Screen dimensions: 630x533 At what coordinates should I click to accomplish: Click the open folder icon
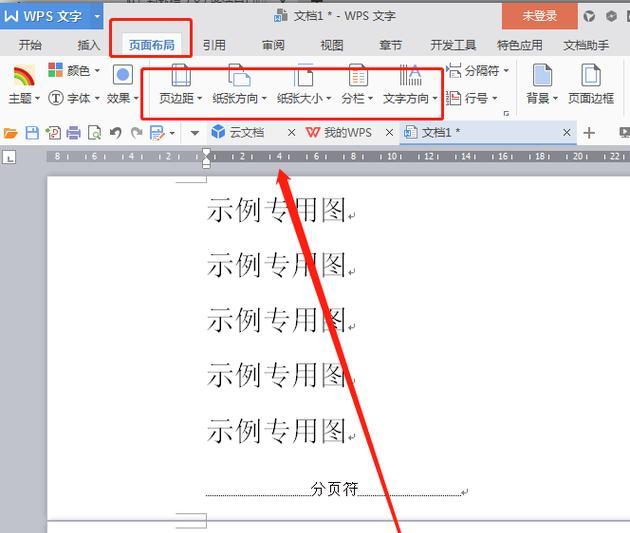(10, 133)
